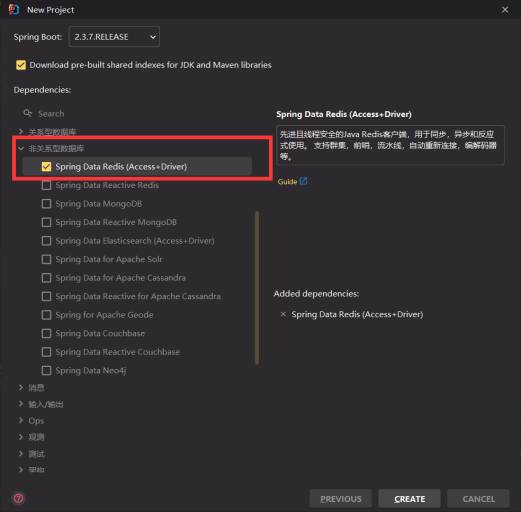Click the dependencies list scrollbar
The height and width of the screenshot is (512, 521).
point(257,288)
